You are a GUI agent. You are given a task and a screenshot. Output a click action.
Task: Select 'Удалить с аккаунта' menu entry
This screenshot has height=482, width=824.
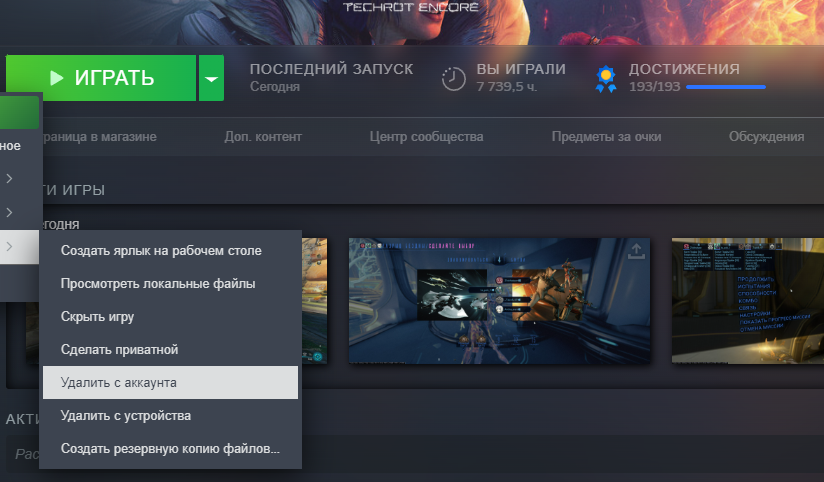pyautogui.click(x=170, y=383)
